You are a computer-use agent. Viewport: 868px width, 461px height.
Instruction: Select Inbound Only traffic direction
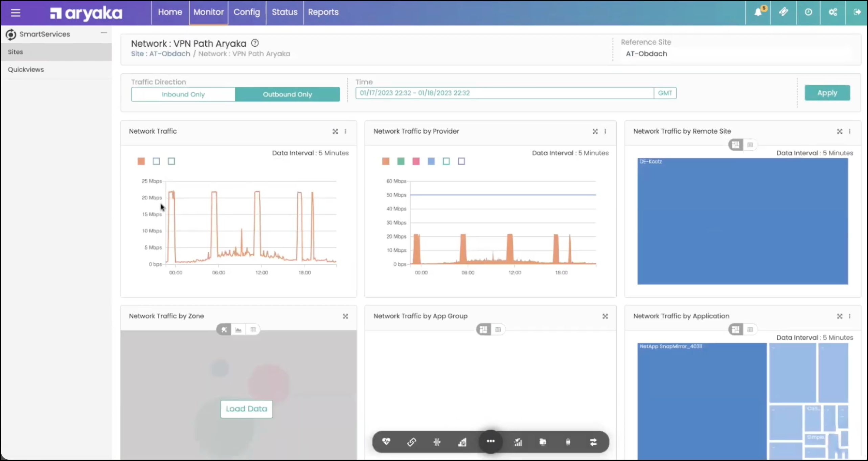tap(183, 94)
